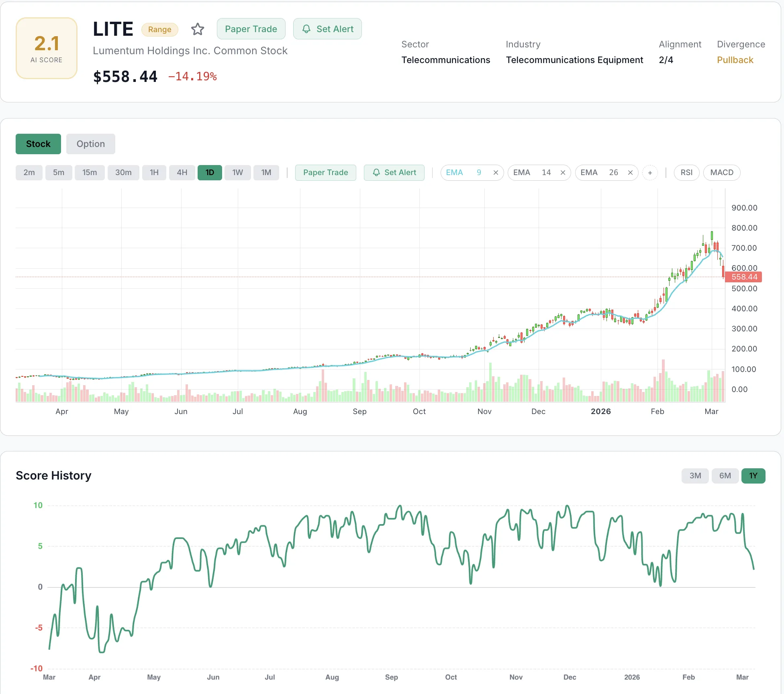Select the 1M timeframe

point(266,173)
